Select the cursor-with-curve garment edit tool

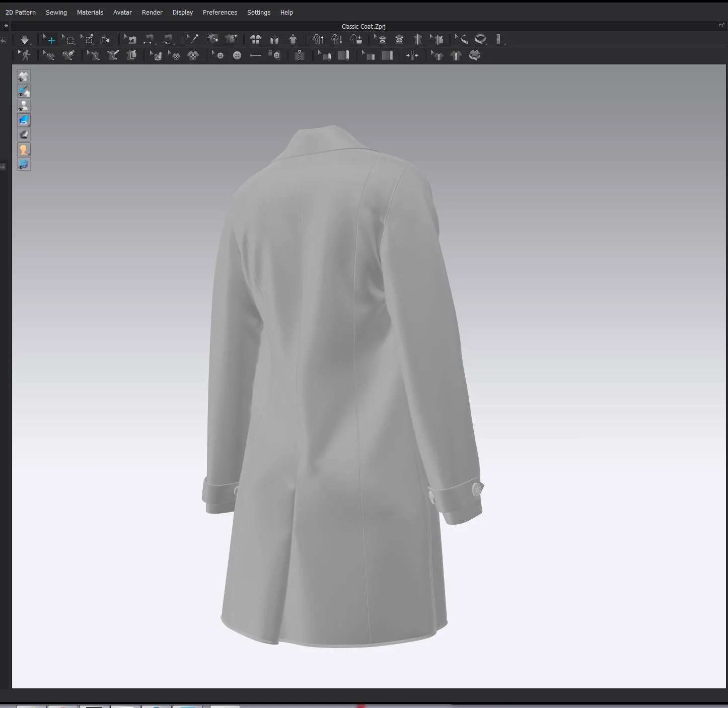49,55
